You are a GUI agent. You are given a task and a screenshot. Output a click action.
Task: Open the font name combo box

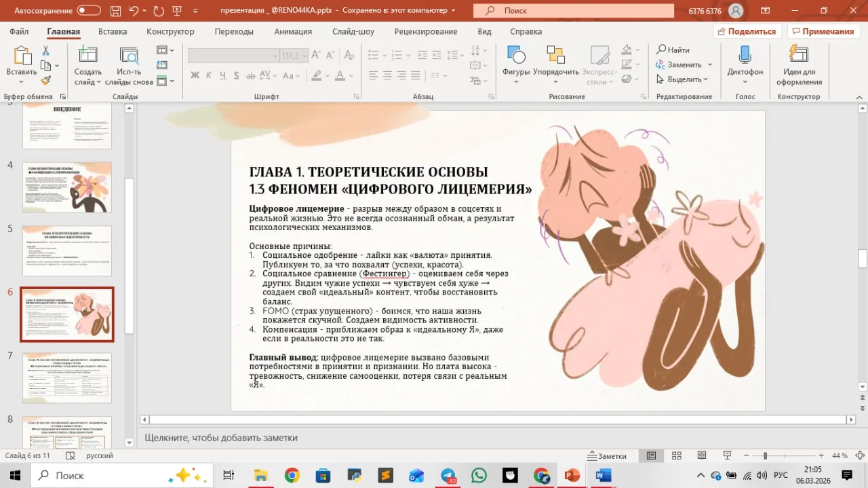[233, 56]
